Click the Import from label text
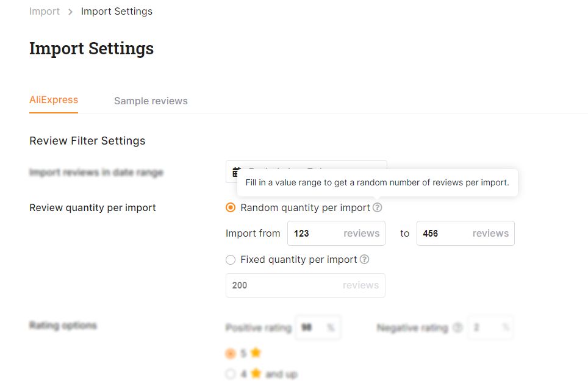Viewport: 588px width, 383px height. tap(253, 234)
